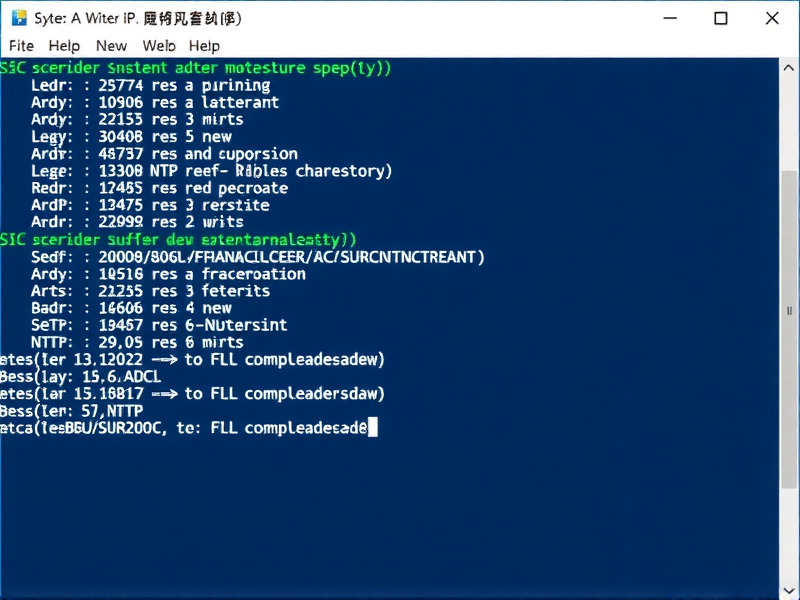
Task: Open the rightmost Help menu
Action: [203, 46]
